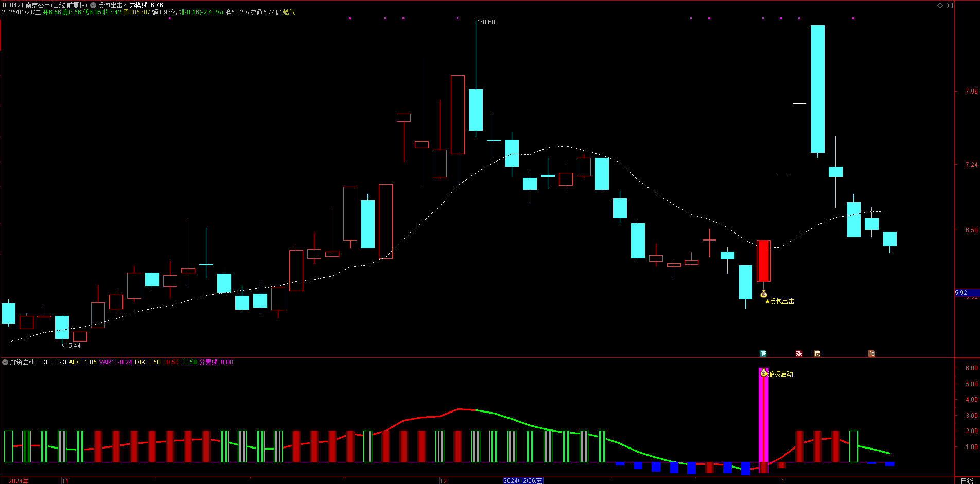Image resolution: width=980 pixels, height=484 pixels.
Task: Click the 燃气 sector label
Action: [289, 12]
